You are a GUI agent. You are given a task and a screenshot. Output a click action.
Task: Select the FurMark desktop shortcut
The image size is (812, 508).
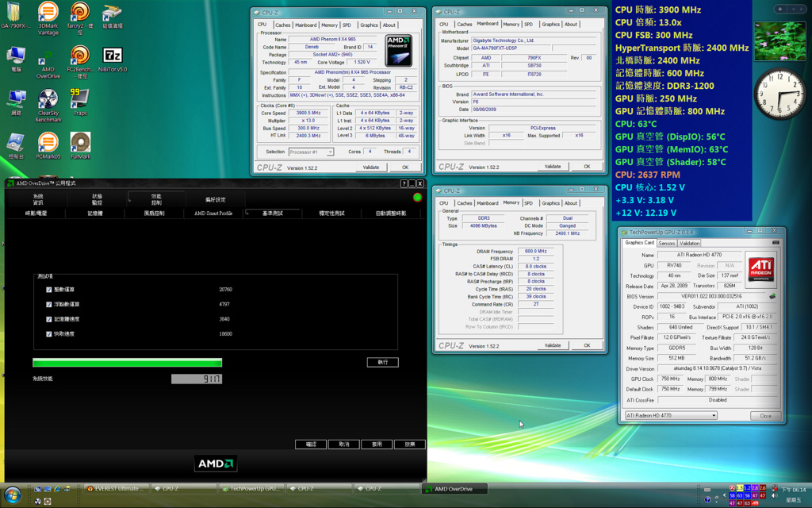tap(80, 146)
